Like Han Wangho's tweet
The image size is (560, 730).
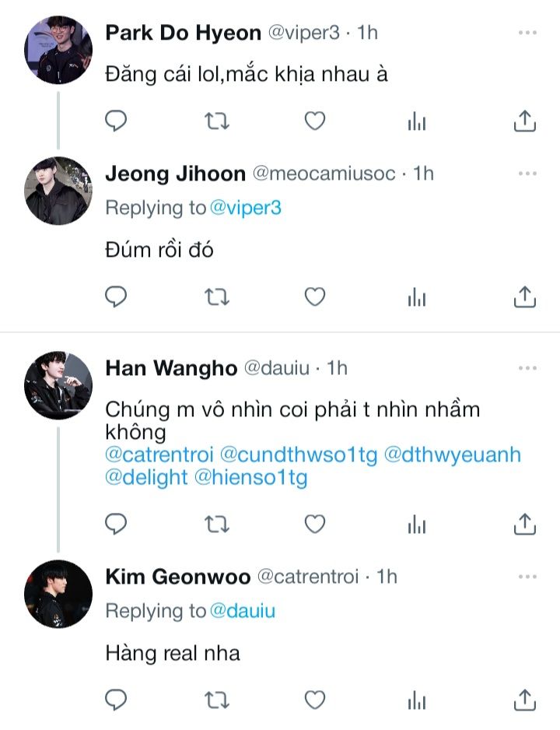point(314,524)
